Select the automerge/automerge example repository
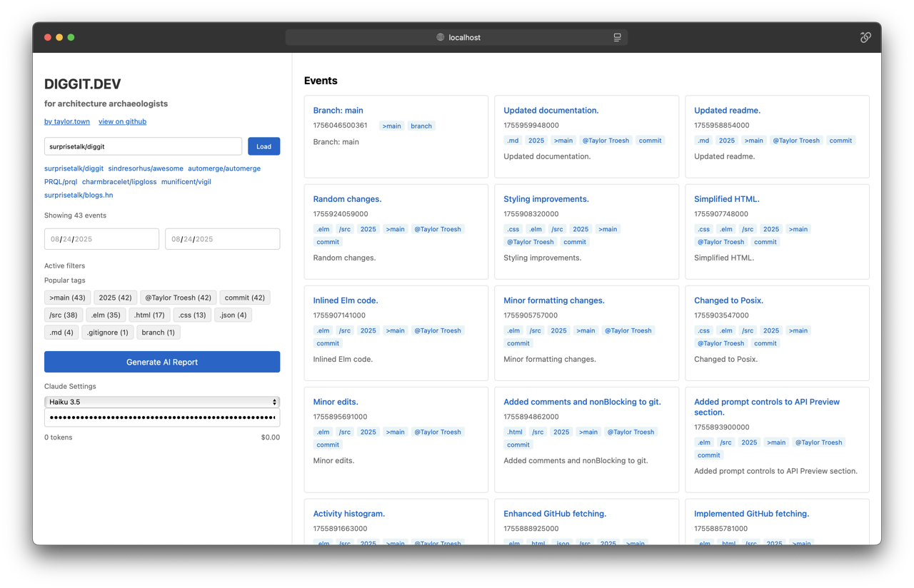 coord(224,168)
